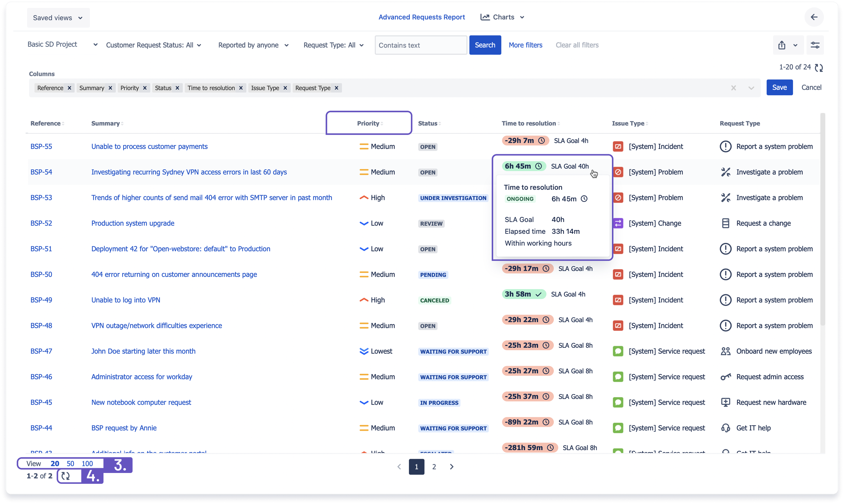Viewport: 844px width, 504px height.
Task: Click the refresh icon beside 1-2 of 2
Action: point(65,476)
